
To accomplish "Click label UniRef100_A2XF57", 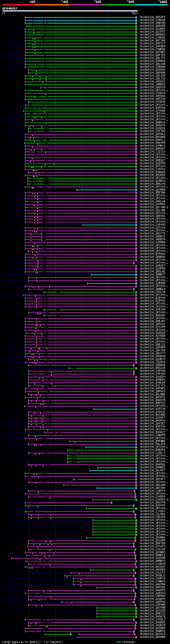I will 152,32.
